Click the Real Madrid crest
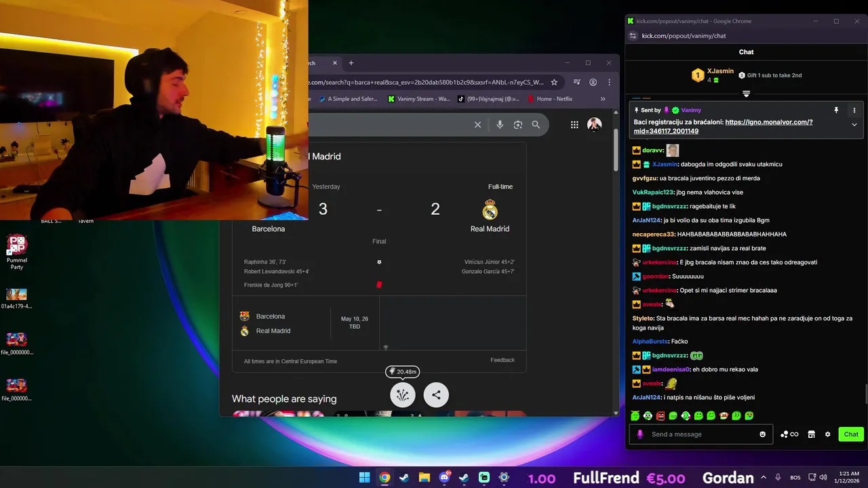This screenshot has height=488, width=868. 490,209
